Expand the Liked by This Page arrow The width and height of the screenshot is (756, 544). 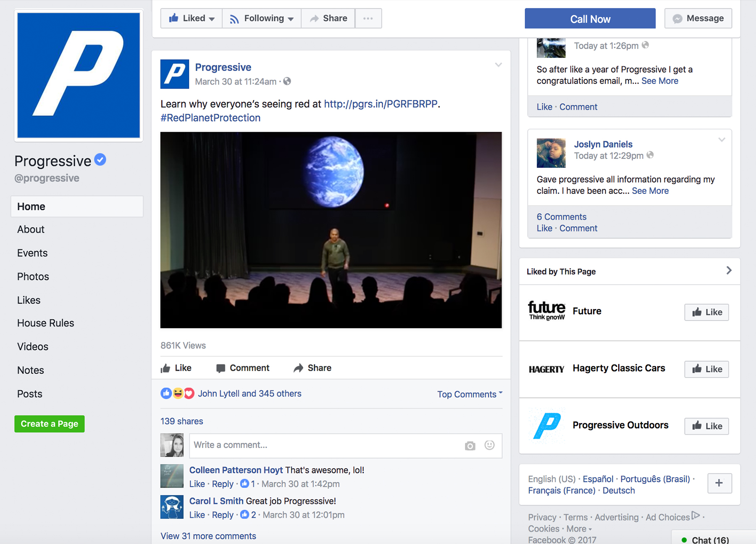[729, 271]
